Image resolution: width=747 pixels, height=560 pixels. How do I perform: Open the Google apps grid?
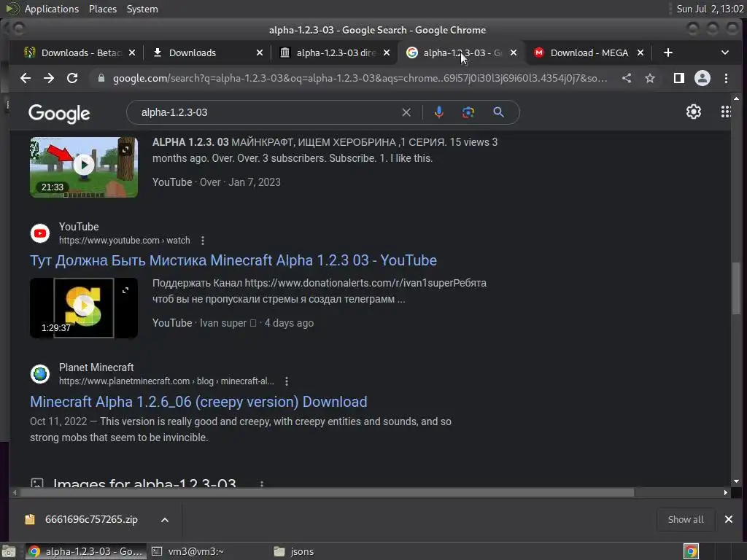click(726, 112)
